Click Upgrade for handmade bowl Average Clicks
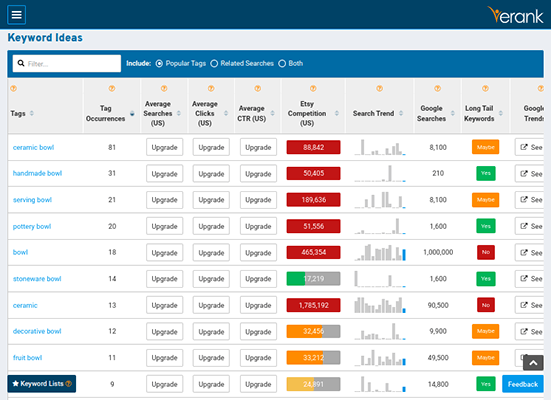551x400 pixels. click(211, 173)
